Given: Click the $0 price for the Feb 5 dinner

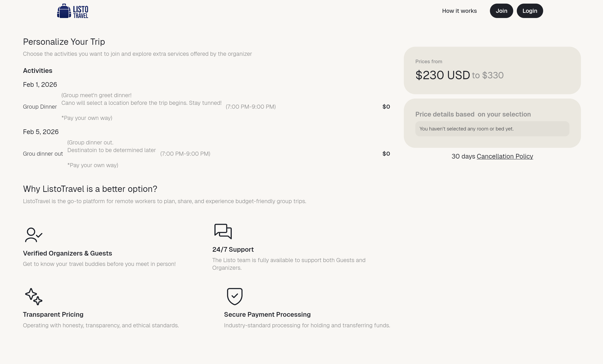Looking at the screenshot, I should pyautogui.click(x=386, y=154).
